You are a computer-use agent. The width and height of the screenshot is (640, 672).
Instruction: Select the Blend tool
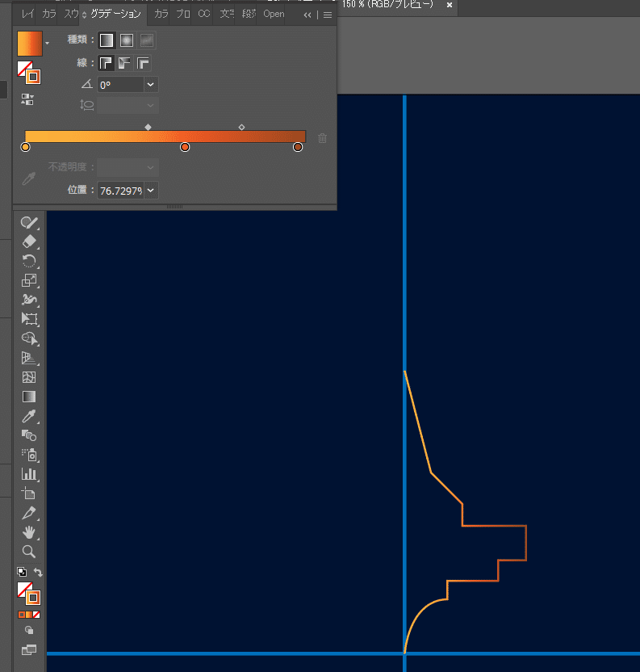(x=29, y=435)
